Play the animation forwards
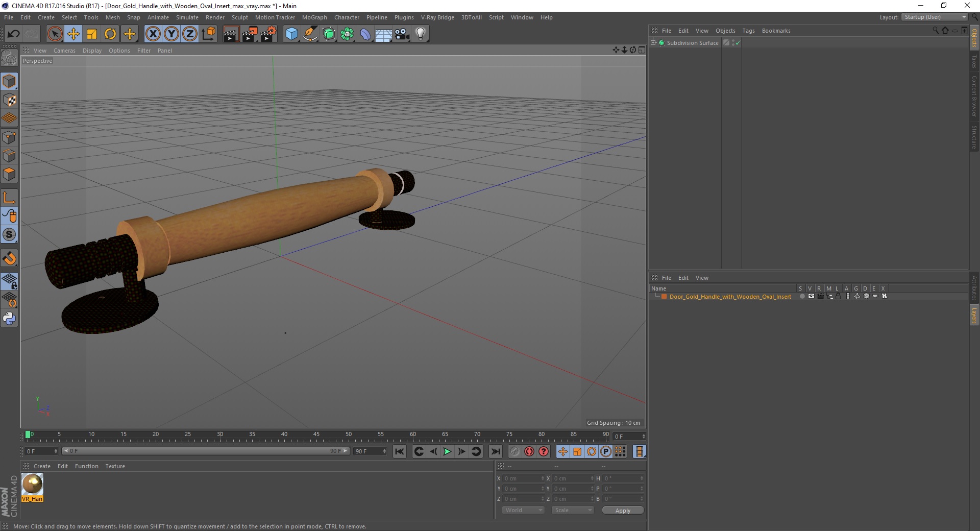980x531 pixels. tap(447, 451)
